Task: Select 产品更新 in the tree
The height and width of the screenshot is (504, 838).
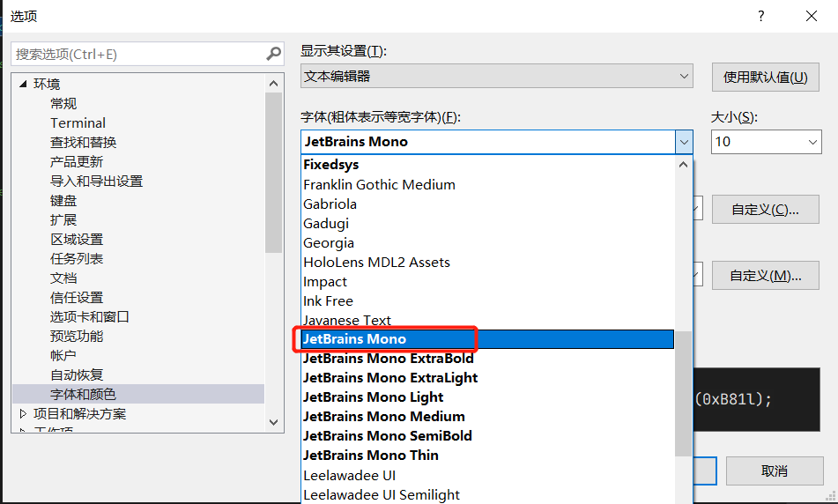Action: (77, 162)
